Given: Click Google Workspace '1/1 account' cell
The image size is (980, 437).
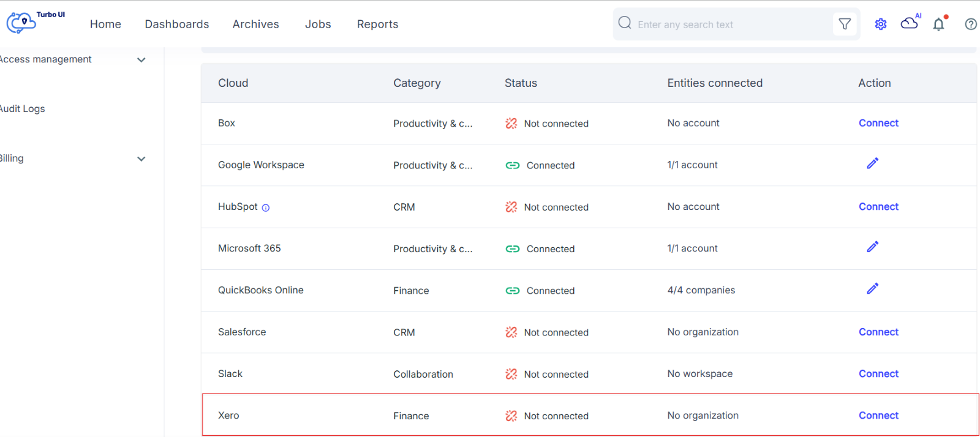Looking at the screenshot, I should (x=693, y=165).
